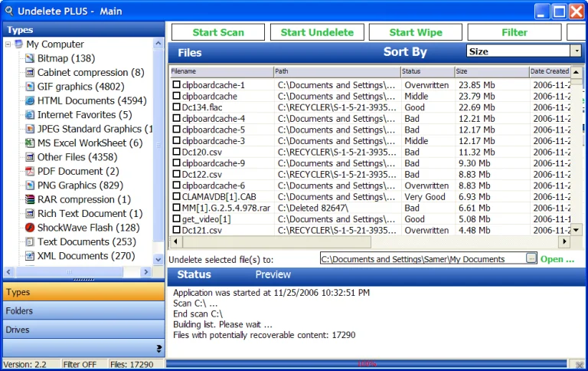The width and height of the screenshot is (588, 371).
Task: Click the cancel icon beside progress bar
Action: tap(580, 364)
